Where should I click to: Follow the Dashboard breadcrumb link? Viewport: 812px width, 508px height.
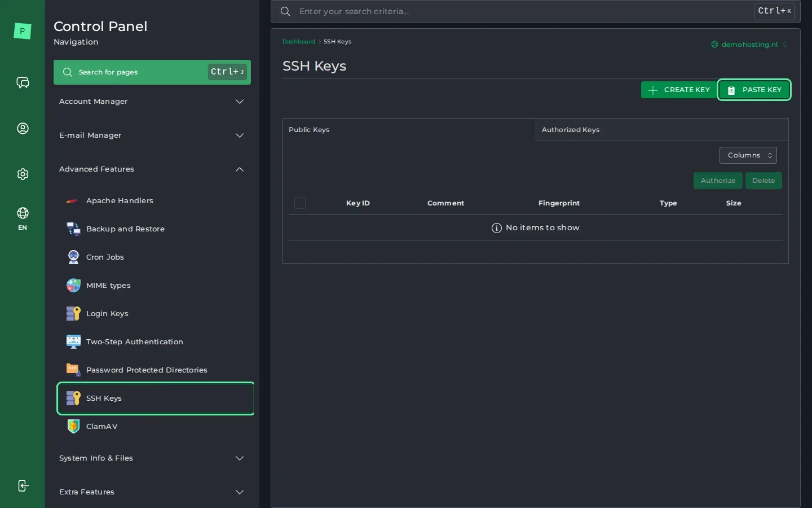[x=299, y=42]
